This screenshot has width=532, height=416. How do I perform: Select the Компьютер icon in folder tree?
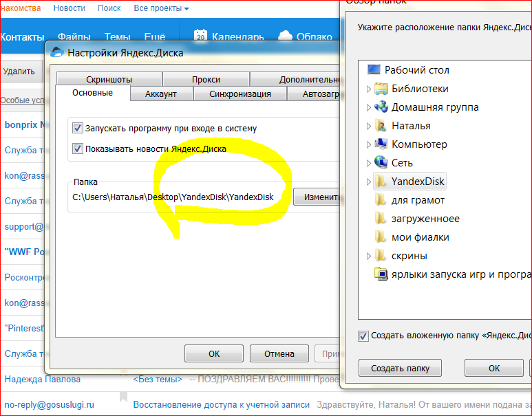coord(381,144)
